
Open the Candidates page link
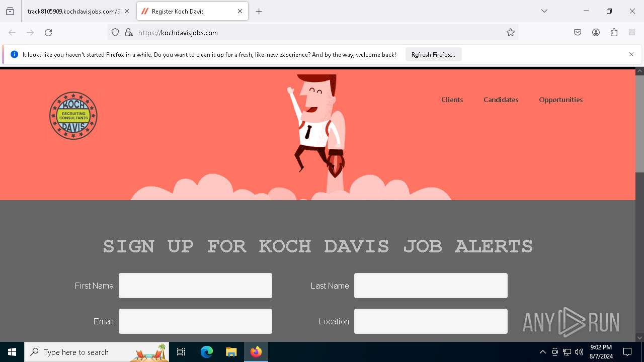click(501, 100)
